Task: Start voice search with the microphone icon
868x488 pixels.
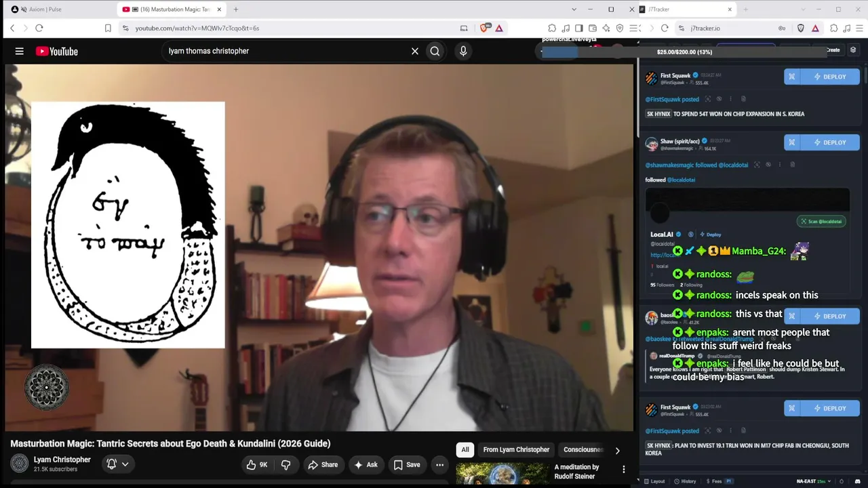Action: (x=463, y=51)
